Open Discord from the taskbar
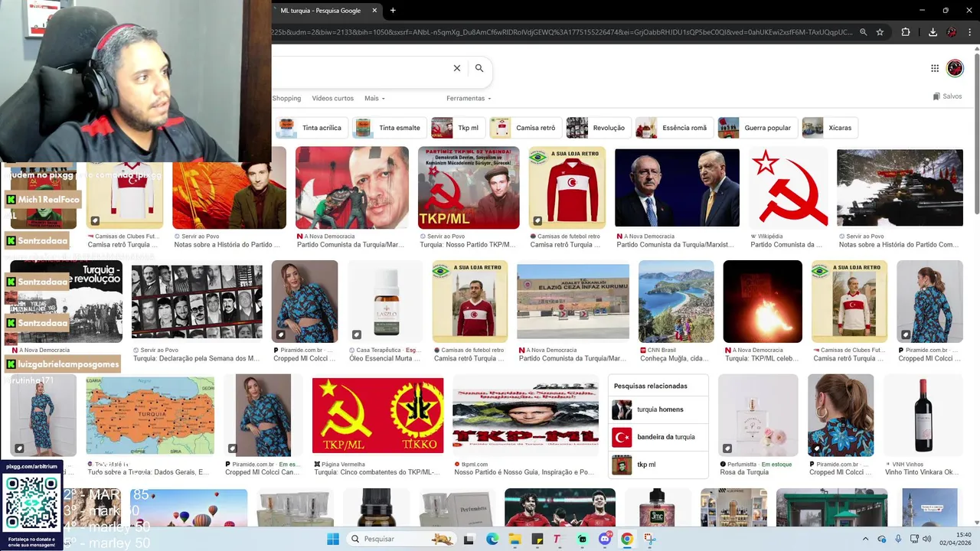 pyautogui.click(x=605, y=539)
